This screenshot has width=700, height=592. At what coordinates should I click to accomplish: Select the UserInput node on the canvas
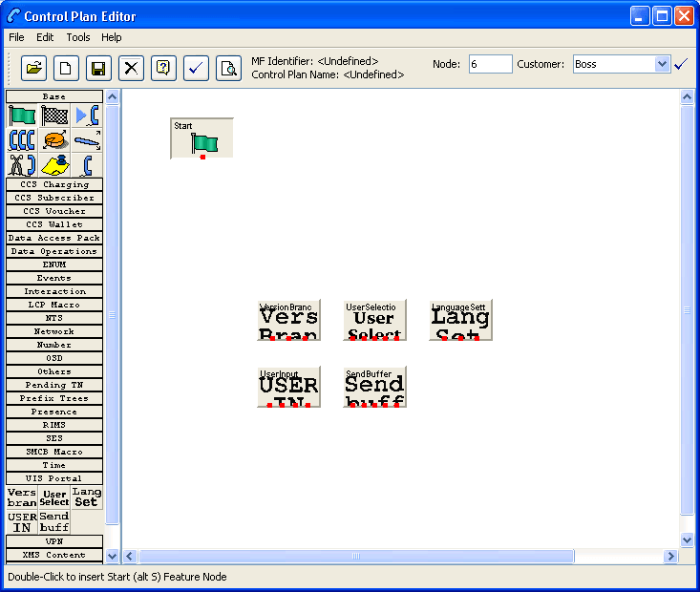[x=288, y=387]
